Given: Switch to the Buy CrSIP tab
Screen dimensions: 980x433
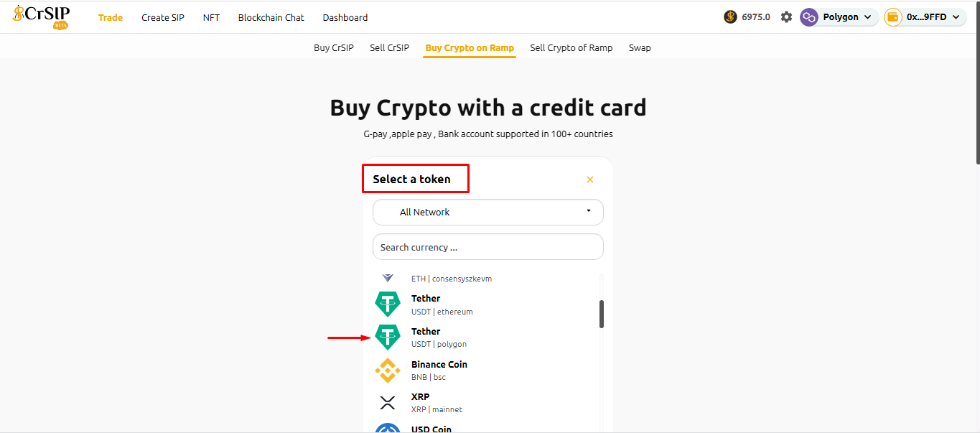Looking at the screenshot, I should pos(334,48).
